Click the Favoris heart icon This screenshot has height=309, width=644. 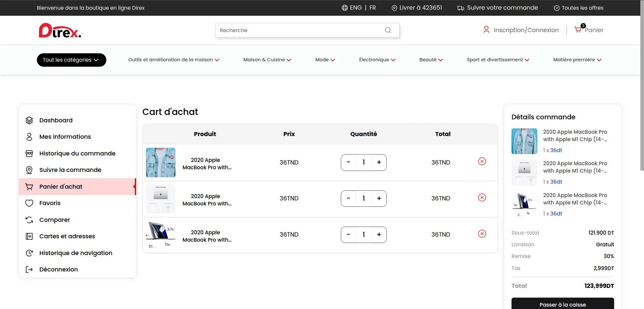tap(30, 203)
